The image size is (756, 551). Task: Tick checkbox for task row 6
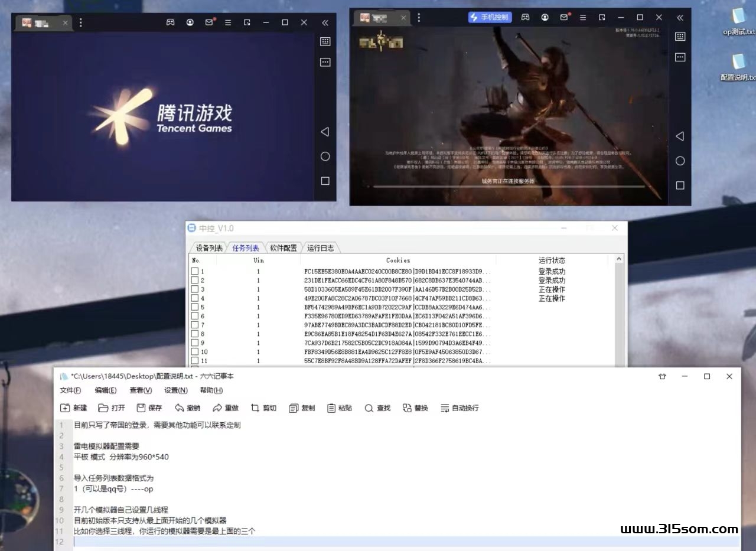(x=194, y=316)
